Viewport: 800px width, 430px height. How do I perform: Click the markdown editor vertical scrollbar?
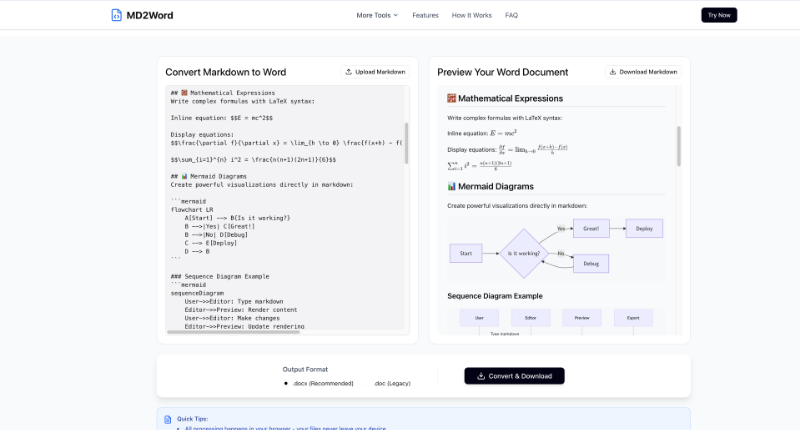coord(407,143)
